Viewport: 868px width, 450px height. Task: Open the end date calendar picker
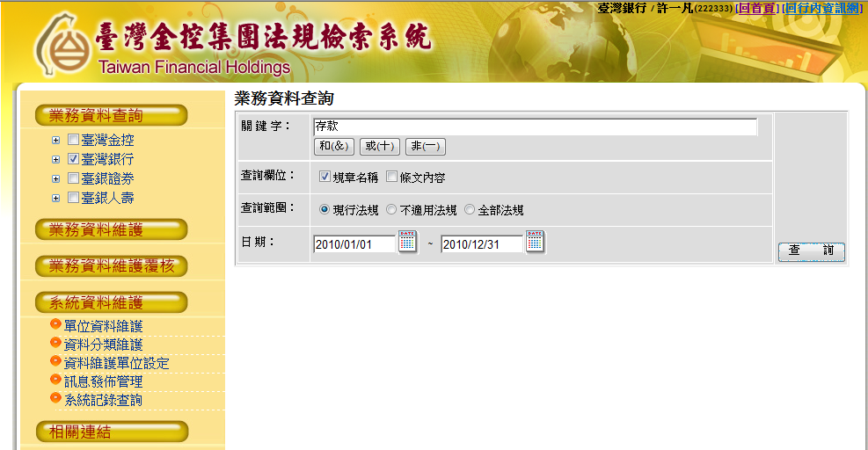[535, 242]
